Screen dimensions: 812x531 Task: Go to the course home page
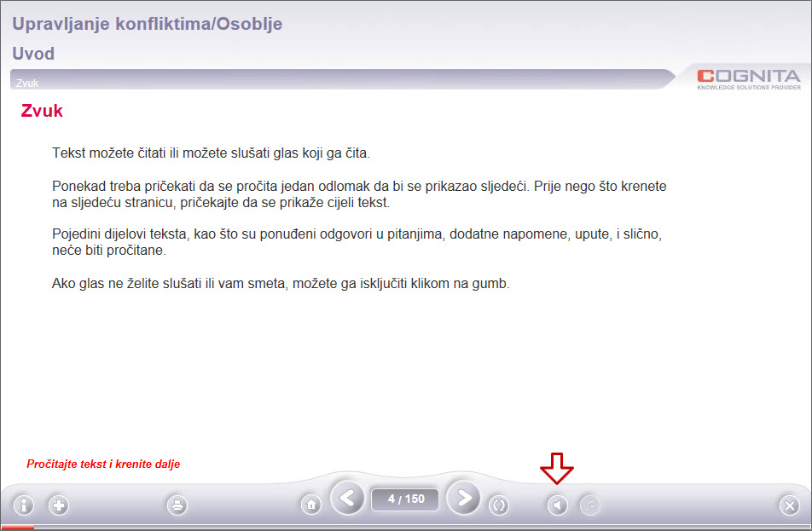pos(311,505)
